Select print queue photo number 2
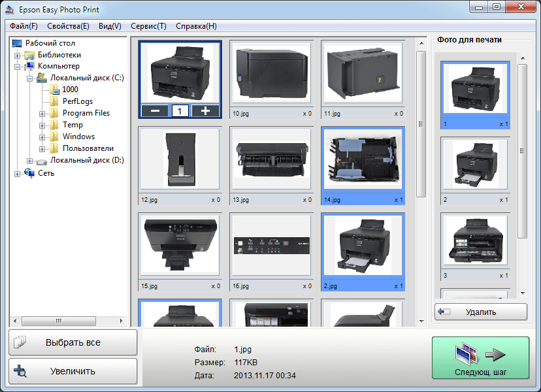 (476, 171)
